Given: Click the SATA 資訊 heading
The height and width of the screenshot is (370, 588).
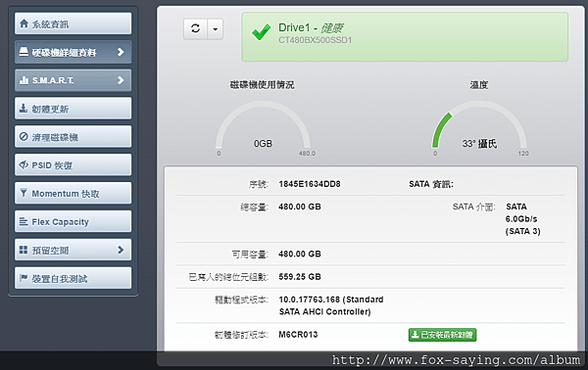Looking at the screenshot, I should [431, 184].
